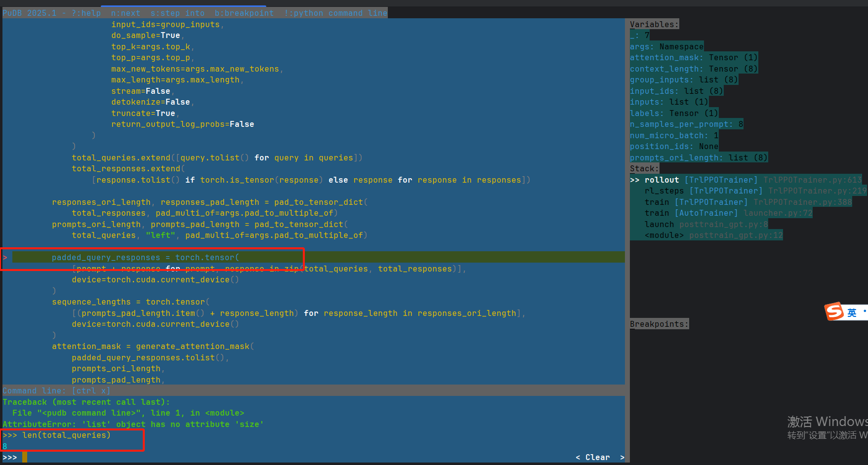Click code line truncate=True,
Screen dimensions: 868x465
pos(145,113)
